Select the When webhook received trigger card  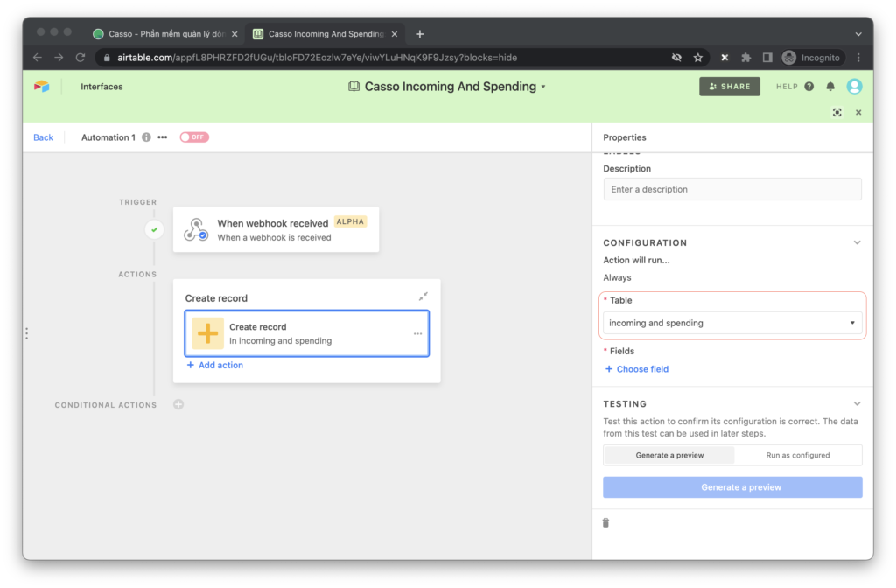coord(276,230)
